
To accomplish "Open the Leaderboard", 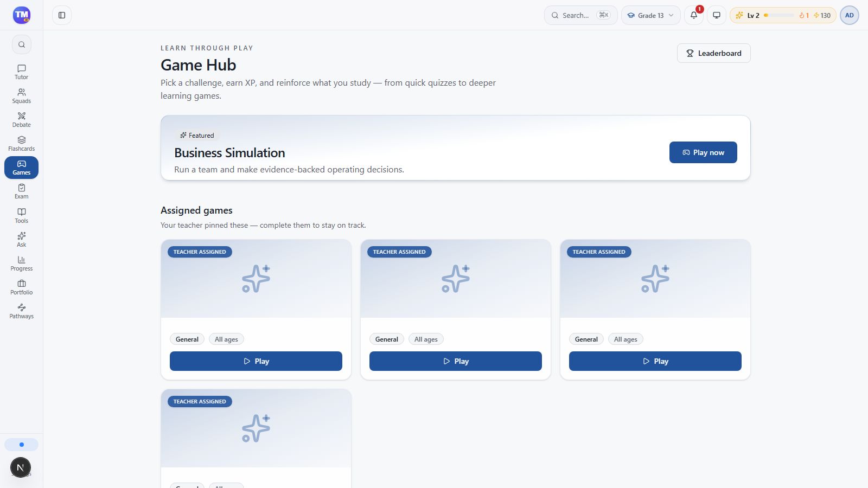I will tap(714, 53).
